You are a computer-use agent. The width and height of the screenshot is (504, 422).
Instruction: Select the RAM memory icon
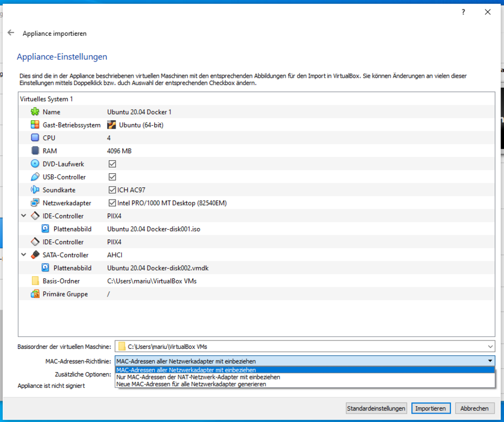point(35,151)
